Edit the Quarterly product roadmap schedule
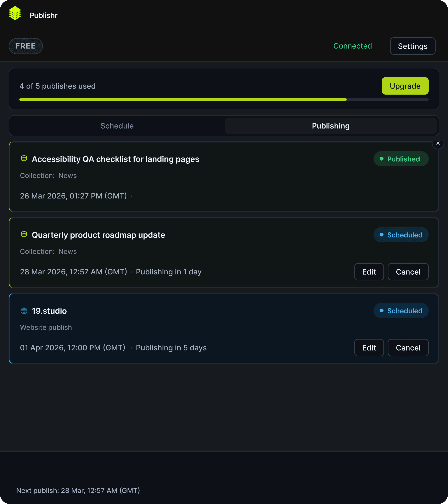Image resolution: width=448 pixels, height=504 pixels. [x=369, y=272]
